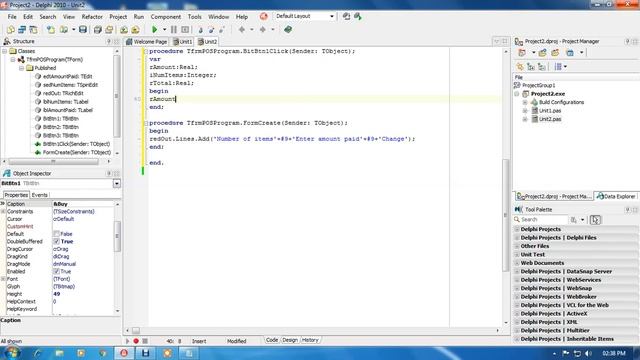Click the Pause program toolbar icon
Screen dimensions: 640x360
pos(174,29)
